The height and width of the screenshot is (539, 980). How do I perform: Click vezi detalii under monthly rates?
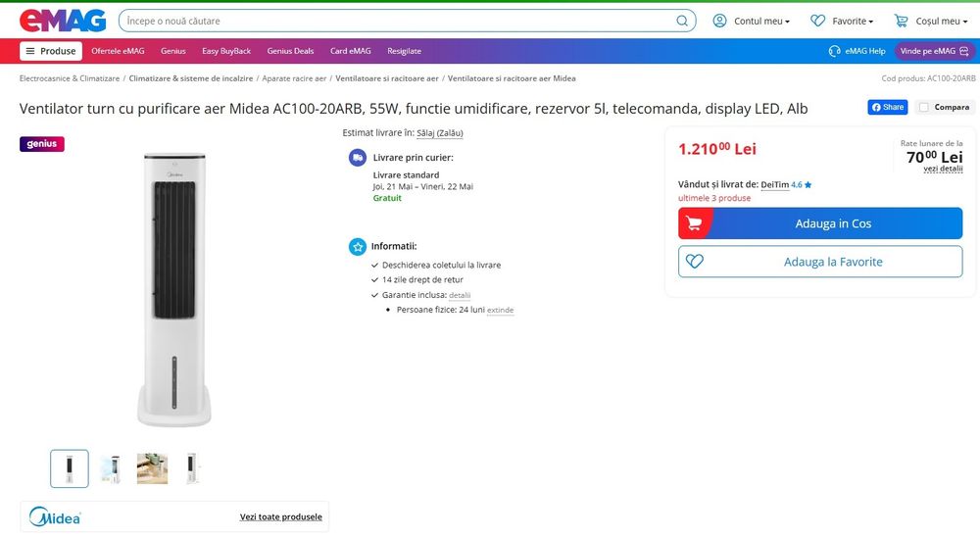pyautogui.click(x=943, y=169)
